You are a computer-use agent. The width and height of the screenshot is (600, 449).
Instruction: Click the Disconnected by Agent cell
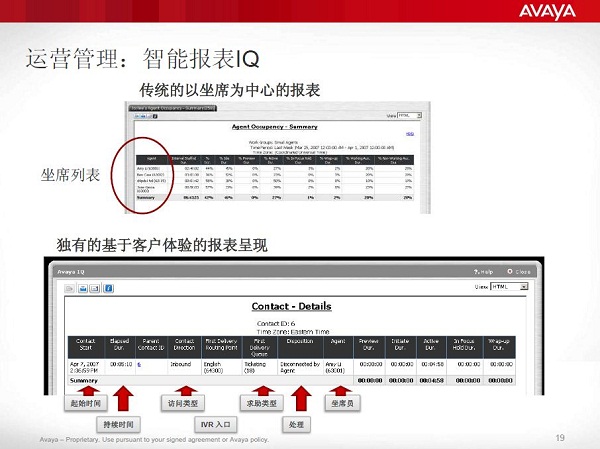point(300,367)
